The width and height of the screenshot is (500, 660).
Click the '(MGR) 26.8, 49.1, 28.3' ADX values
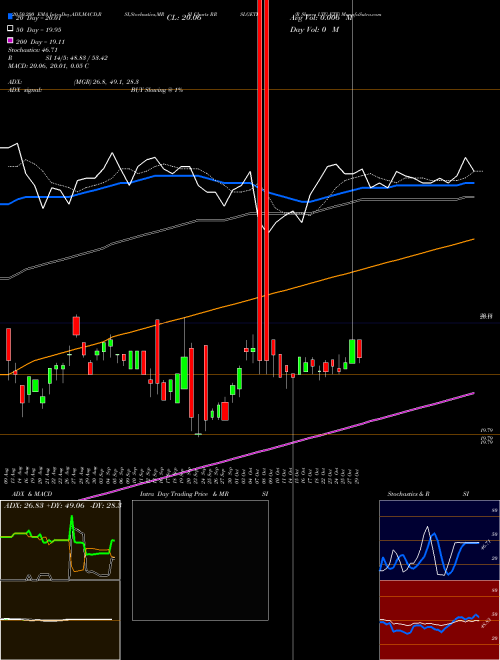click(x=106, y=82)
